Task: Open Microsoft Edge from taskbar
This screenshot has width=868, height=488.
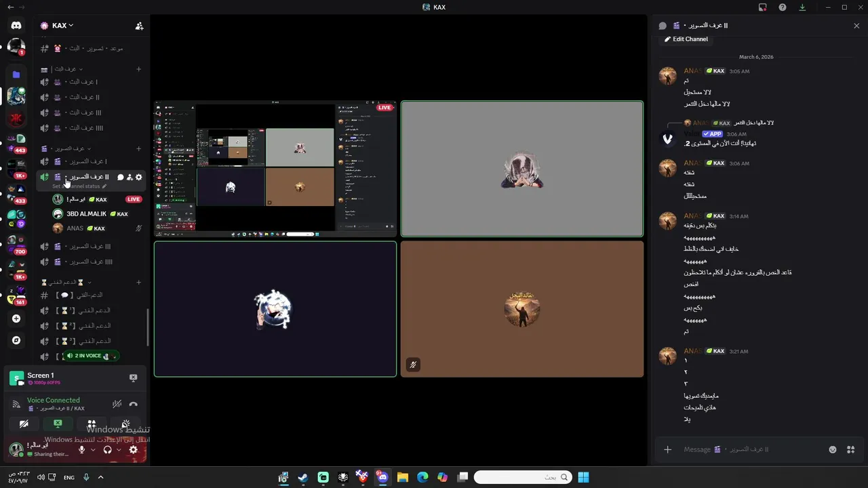Action: [x=422, y=477]
